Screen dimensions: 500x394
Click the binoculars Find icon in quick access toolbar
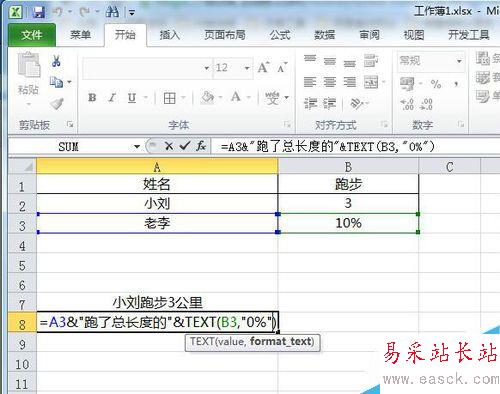coord(112,12)
